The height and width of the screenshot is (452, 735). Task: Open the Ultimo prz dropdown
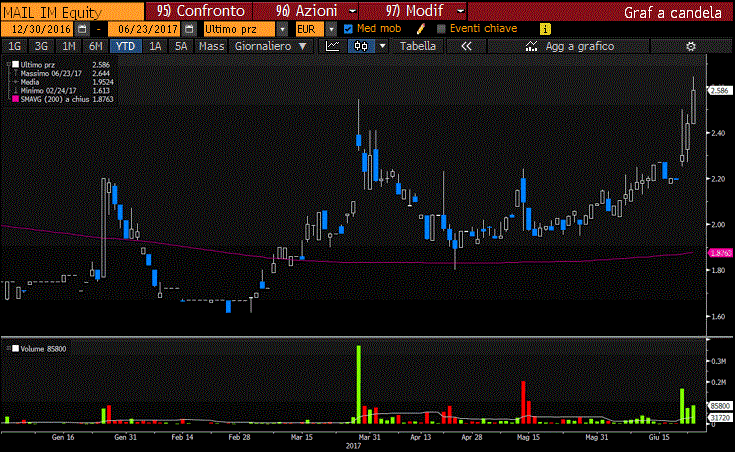click(238, 29)
